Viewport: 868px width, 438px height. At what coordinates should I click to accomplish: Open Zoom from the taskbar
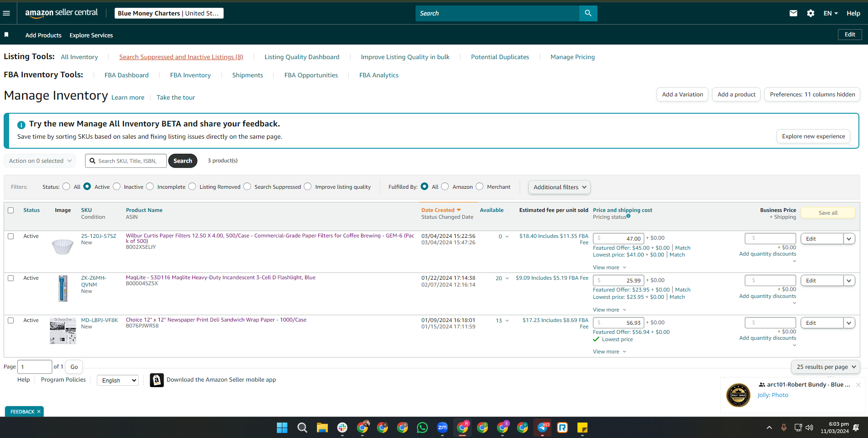tap(442, 428)
